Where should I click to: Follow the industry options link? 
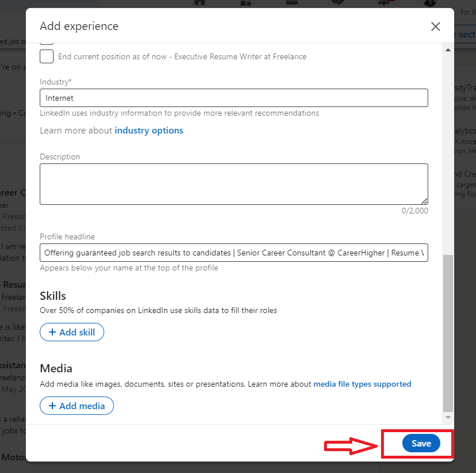point(148,131)
